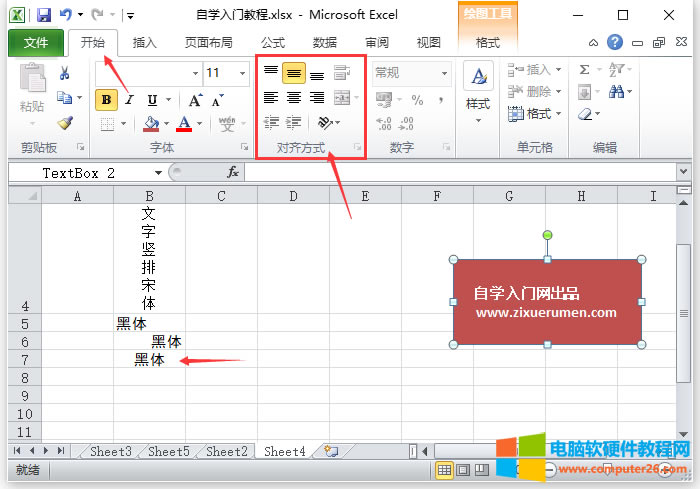Open the number format 常规 dropdown

(444, 73)
